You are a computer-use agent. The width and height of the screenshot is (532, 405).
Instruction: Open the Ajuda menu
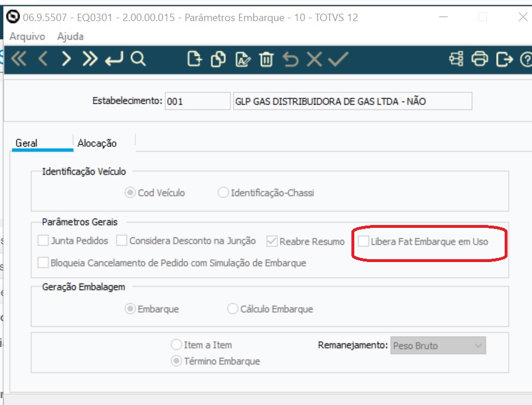(71, 36)
